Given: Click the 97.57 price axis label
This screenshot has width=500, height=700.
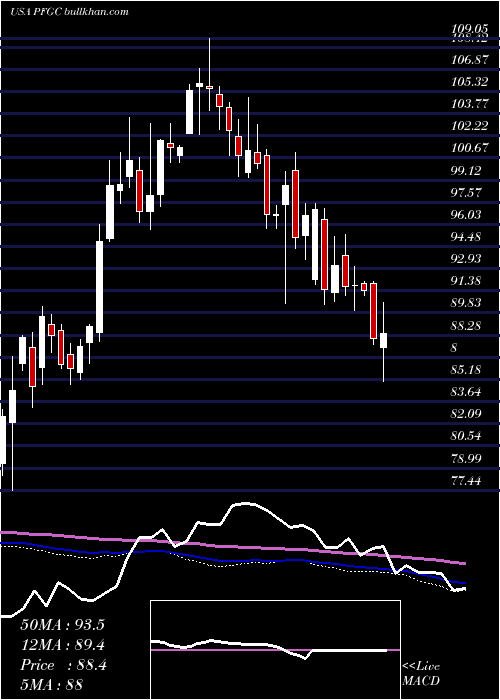Looking at the screenshot, I should point(467,193).
